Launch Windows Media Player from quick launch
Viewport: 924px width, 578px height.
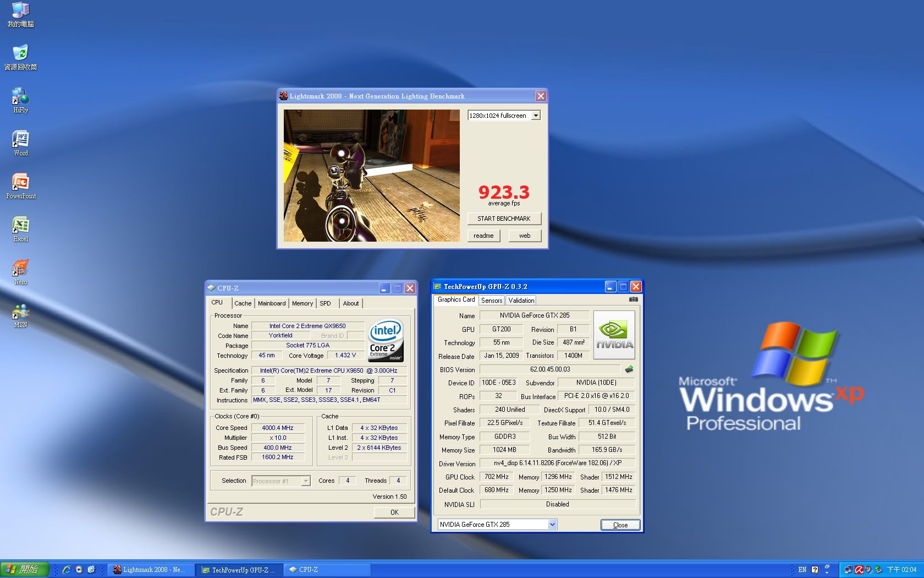click(79, 570)
